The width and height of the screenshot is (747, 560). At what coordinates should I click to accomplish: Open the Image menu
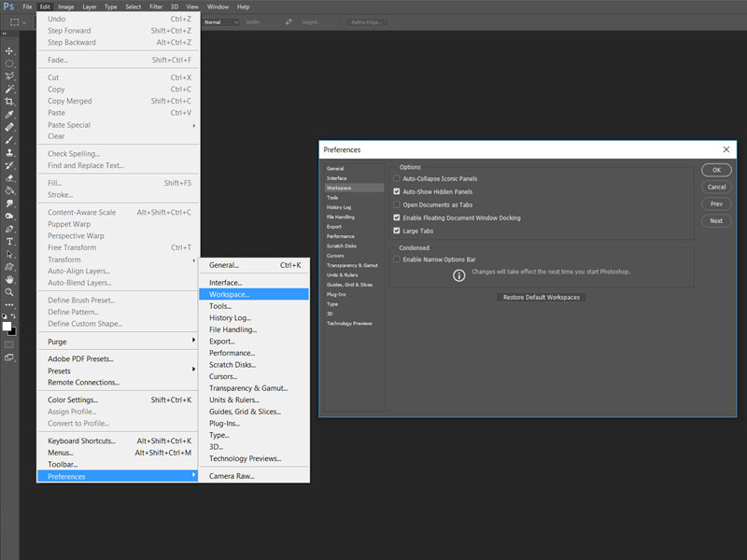tap(65, 7)
